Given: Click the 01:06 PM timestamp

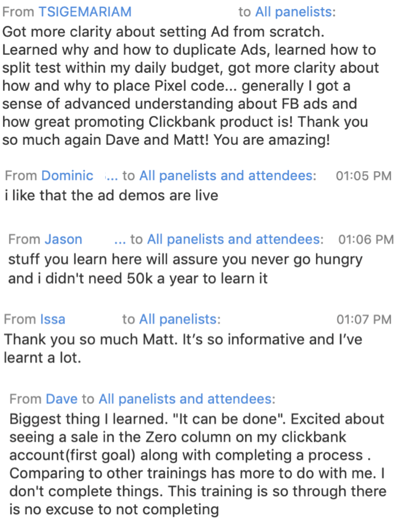Looking at the screenshot, I should pyautogui.click(x=366, y=240).
